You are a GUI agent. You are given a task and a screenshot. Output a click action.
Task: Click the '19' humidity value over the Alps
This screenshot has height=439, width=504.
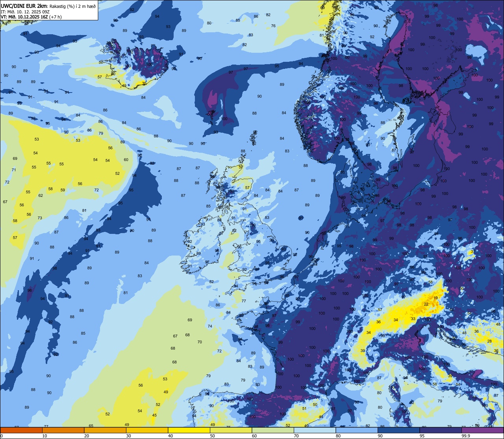click(435, 298)
